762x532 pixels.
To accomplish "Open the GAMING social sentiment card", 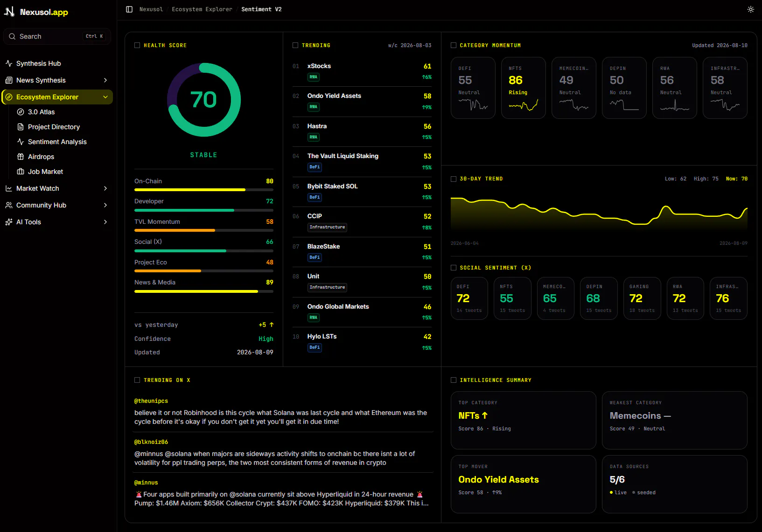I will pos(642,298).
